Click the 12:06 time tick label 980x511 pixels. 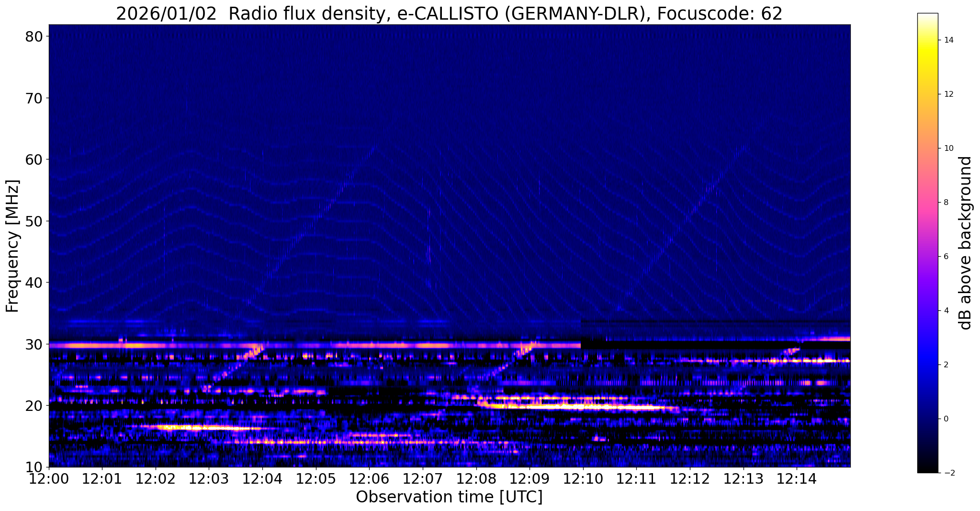point(369,478)
